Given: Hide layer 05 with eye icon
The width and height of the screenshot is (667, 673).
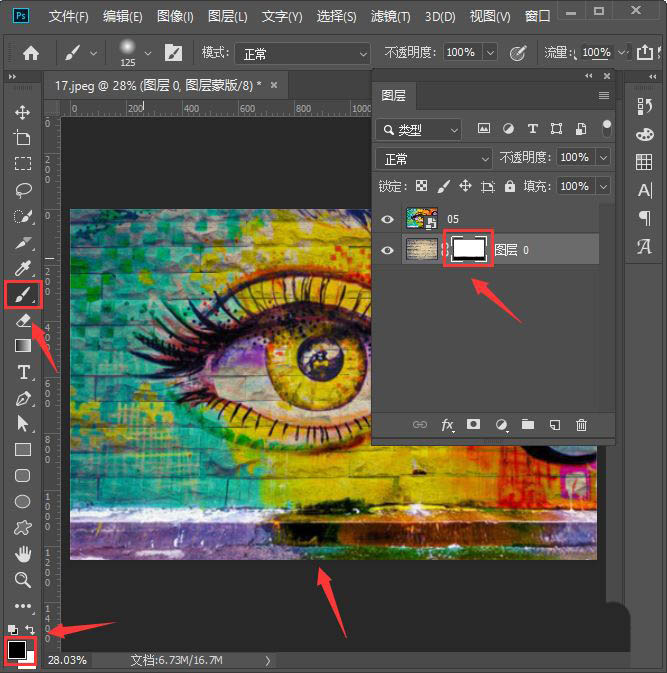Looking at the screenshot, I should pos(387,219).
